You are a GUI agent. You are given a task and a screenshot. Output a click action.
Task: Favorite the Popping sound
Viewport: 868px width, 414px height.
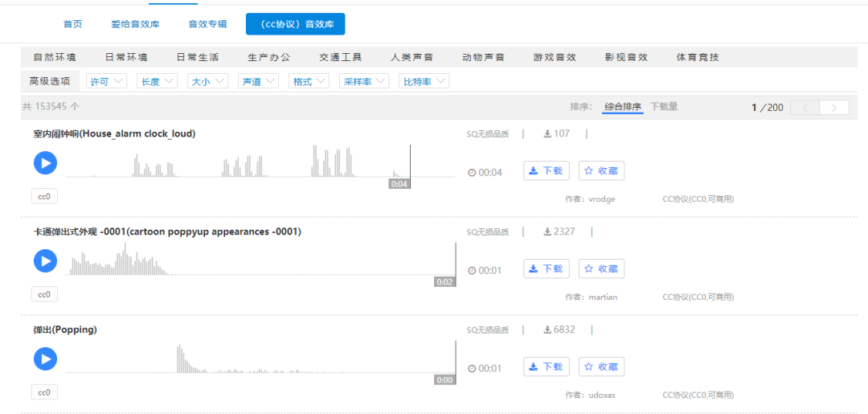[602, 367]
